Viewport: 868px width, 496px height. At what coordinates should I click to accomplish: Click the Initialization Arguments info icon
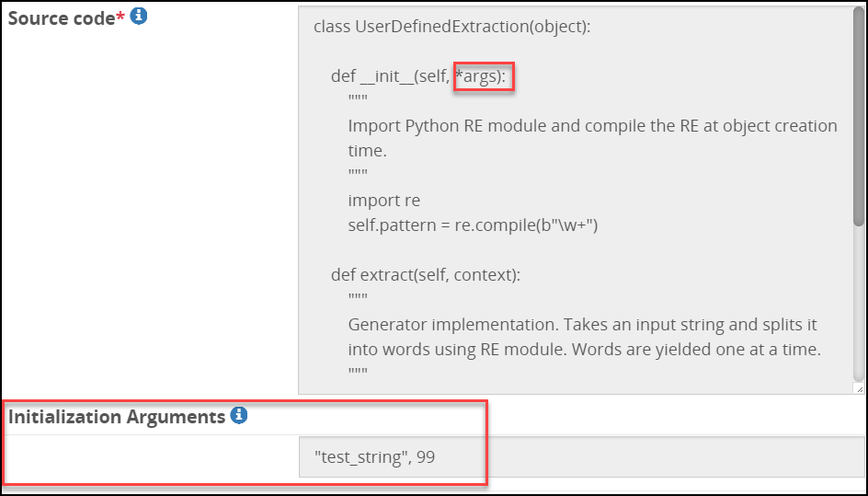click(238, 416)
